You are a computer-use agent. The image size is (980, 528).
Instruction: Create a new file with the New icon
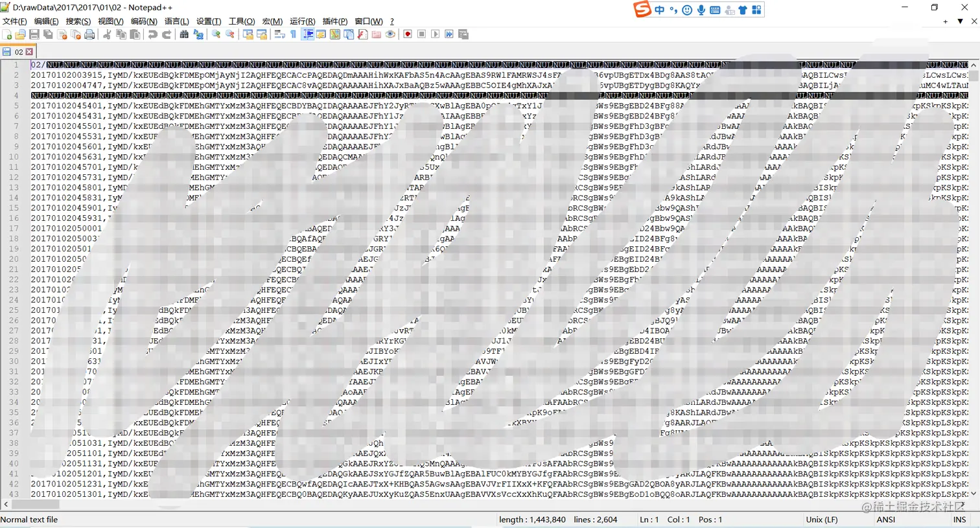7,34
